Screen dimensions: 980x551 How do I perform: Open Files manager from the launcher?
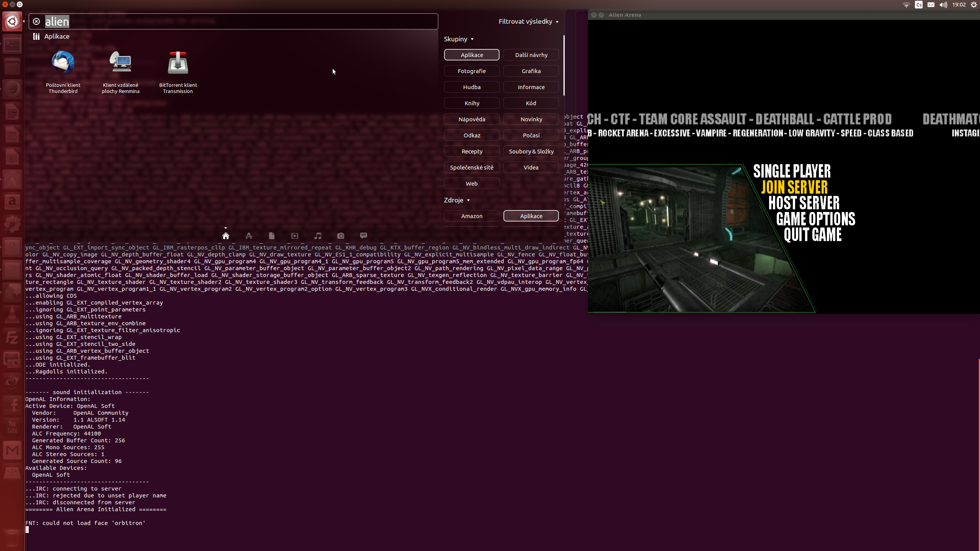12,67
